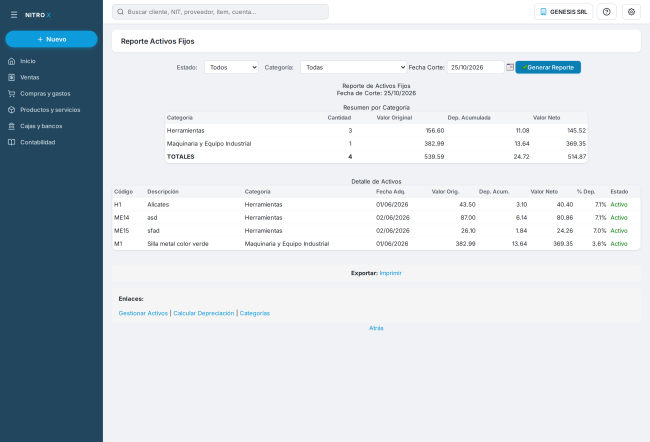The height and width of the screenshot is (442, 650).
Task: Click the % Dep. column header
Action: click(586, 192)
